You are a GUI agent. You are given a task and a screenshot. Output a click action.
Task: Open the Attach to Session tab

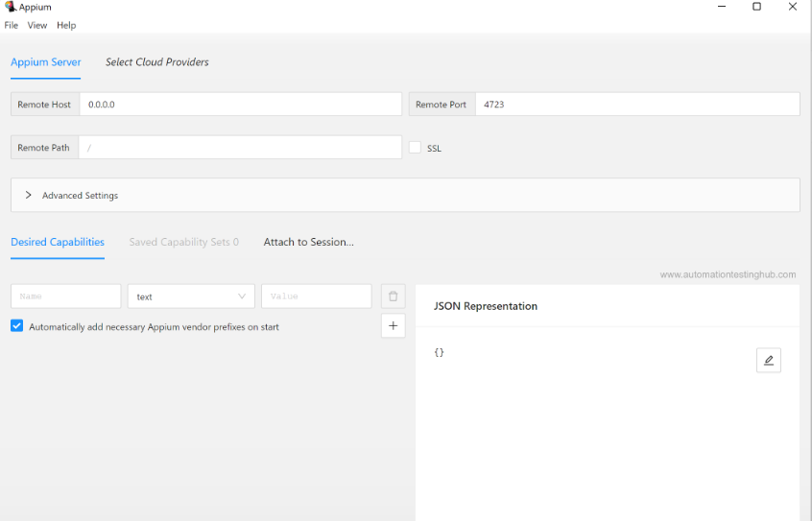point(309,242)
